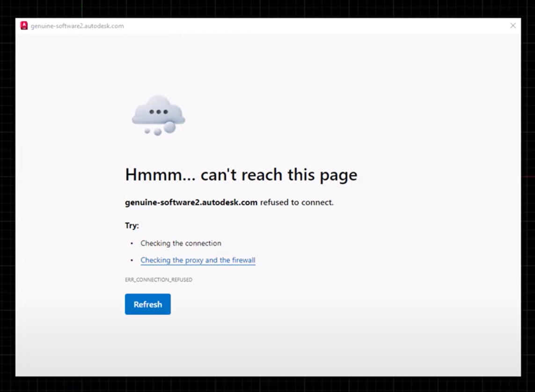Click the Autodesk logo icon in title bar
The width and height of the screenshot is (535, 392).
[24, 26]
